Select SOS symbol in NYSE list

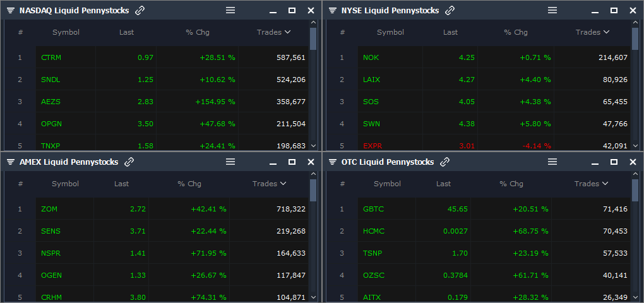tap(371, 102)
